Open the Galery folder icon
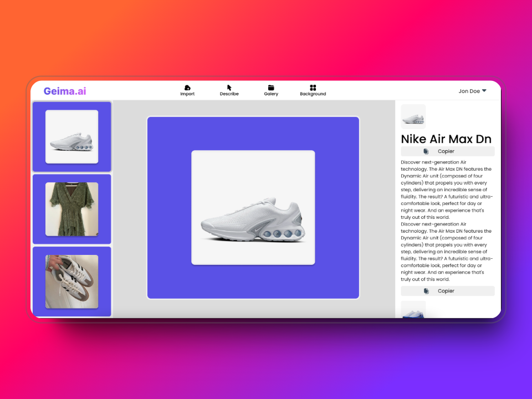This screenshot has width=532, height=399. click(x=271, y=88)
